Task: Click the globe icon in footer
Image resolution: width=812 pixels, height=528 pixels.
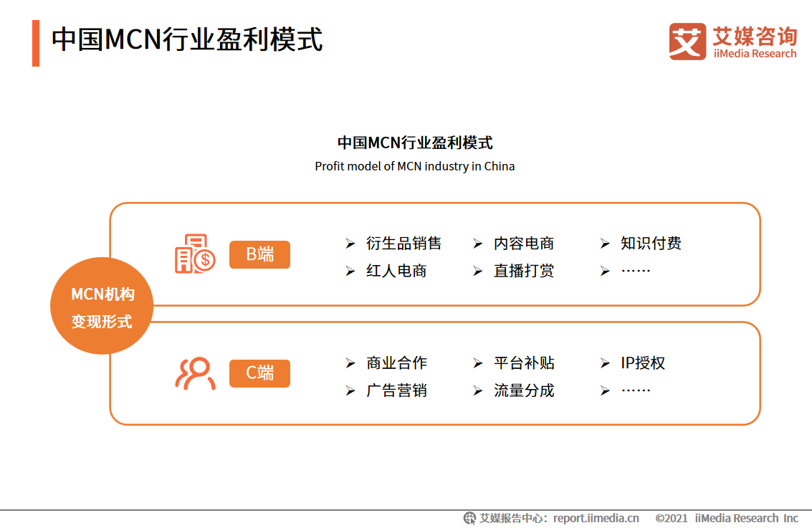Action: click(x=470, y=518)
